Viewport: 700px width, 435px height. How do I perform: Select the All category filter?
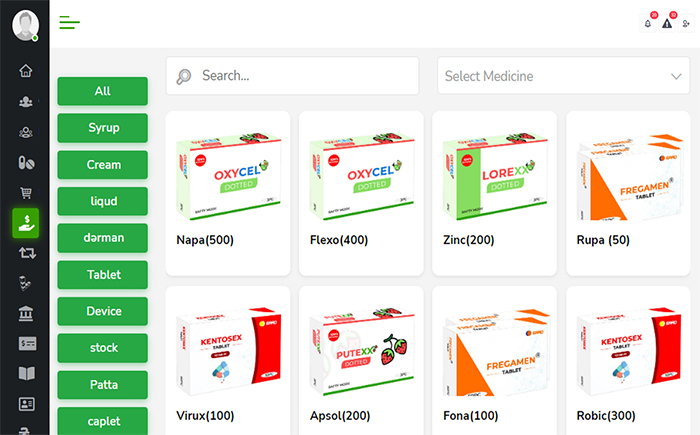coord(103,91)
